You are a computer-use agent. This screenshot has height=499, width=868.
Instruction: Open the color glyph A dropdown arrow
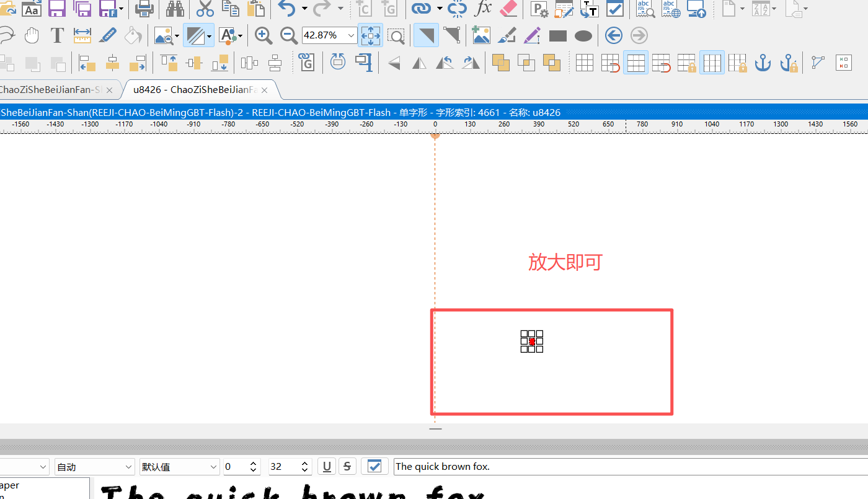(241, 36)
